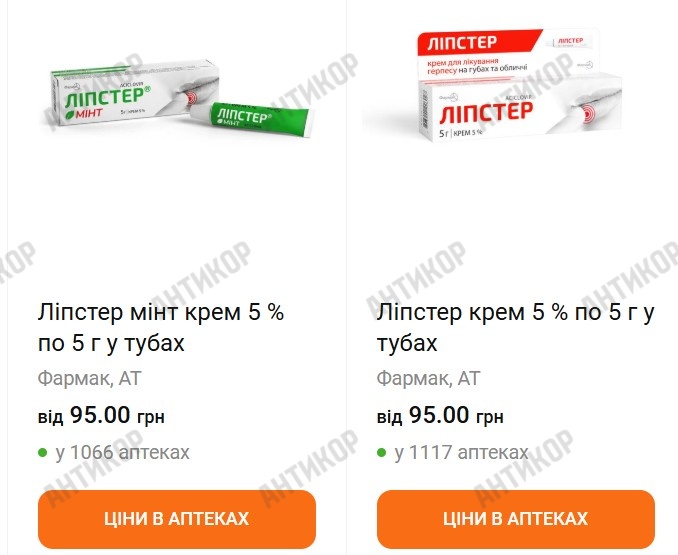Select price від 95.00 грн for Ліпстер крем
The image size is (678, 555).
click(440, 415)
